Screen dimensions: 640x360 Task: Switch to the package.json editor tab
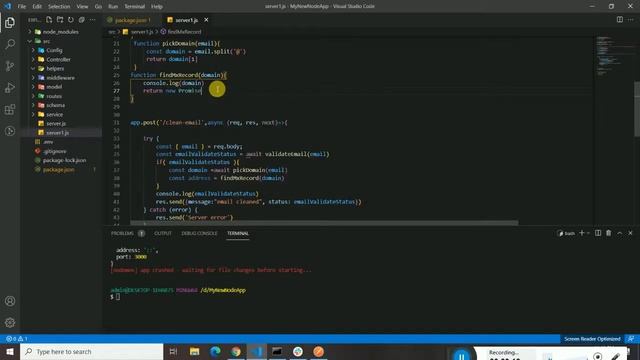(x=131, y=20)
